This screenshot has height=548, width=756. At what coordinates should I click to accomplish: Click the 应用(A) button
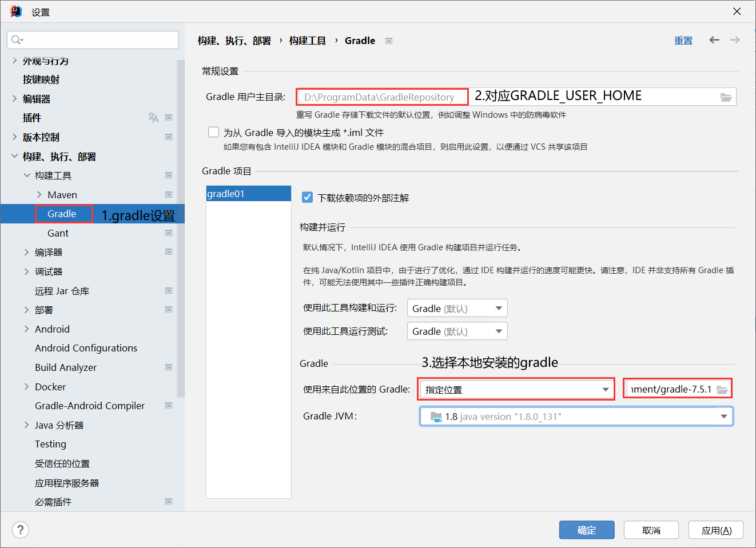coord(716,530)
